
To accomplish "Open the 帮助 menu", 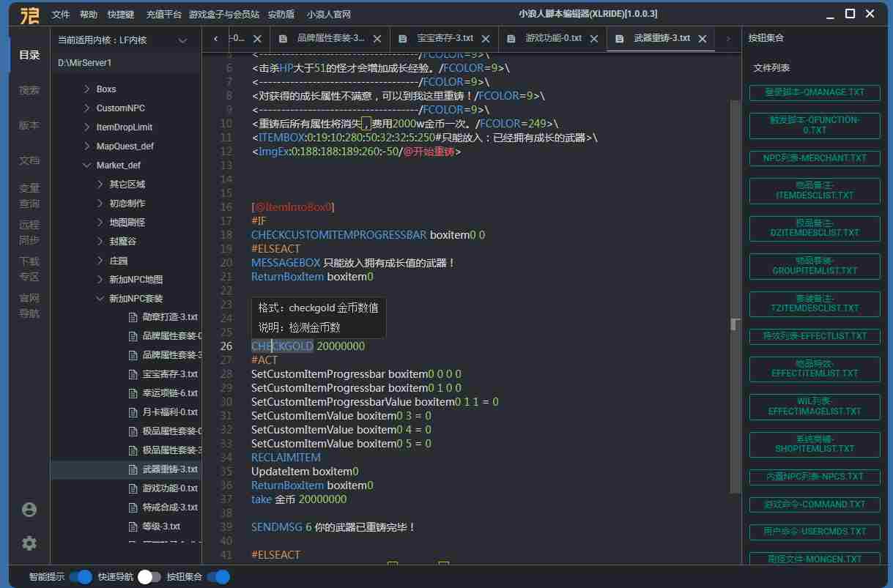I will pyautogui.click(x=90, y=14).
